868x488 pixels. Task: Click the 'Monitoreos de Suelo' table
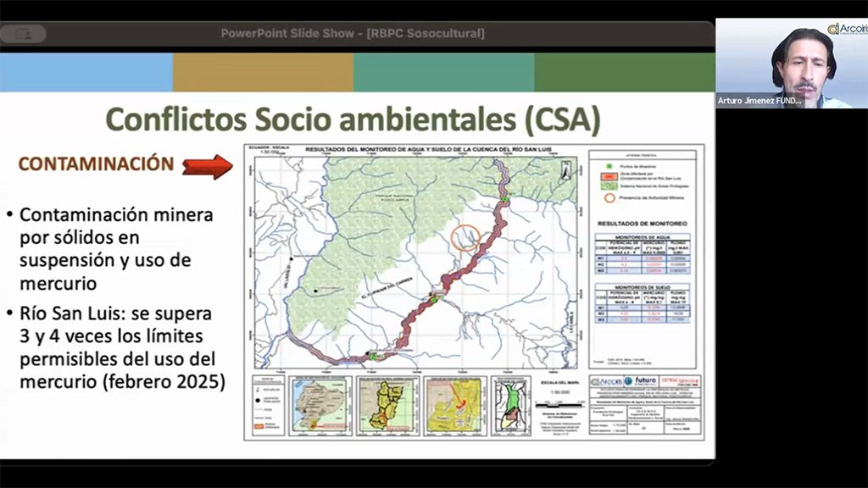click(643, 303)
